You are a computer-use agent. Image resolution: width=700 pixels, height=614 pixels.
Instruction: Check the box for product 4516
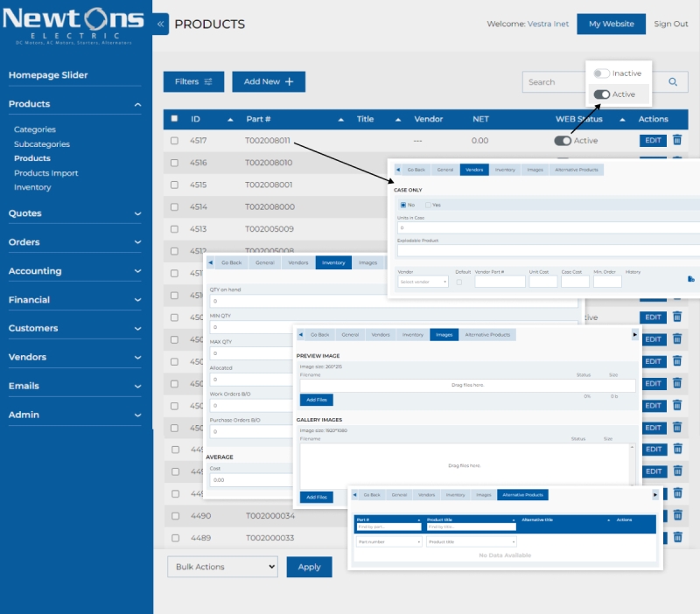175,163
